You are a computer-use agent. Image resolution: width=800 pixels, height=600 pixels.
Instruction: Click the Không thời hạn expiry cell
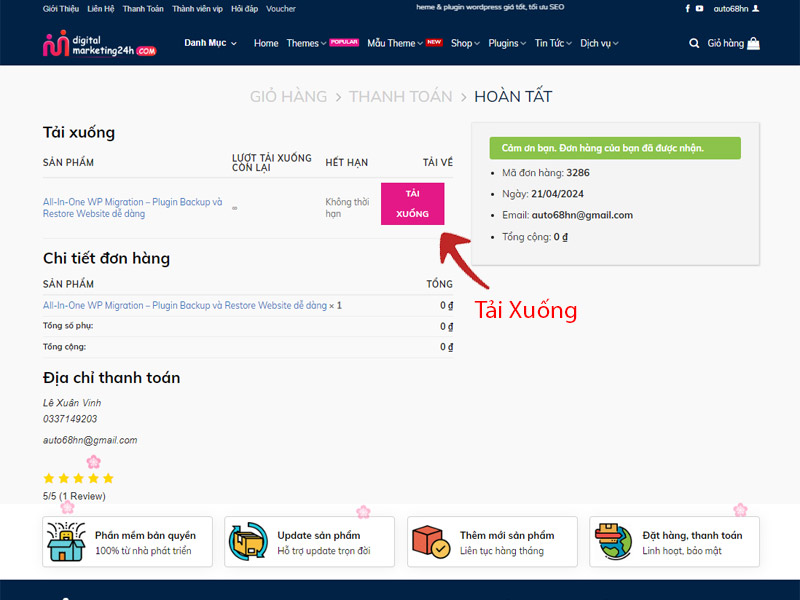(x=347, y=208)
